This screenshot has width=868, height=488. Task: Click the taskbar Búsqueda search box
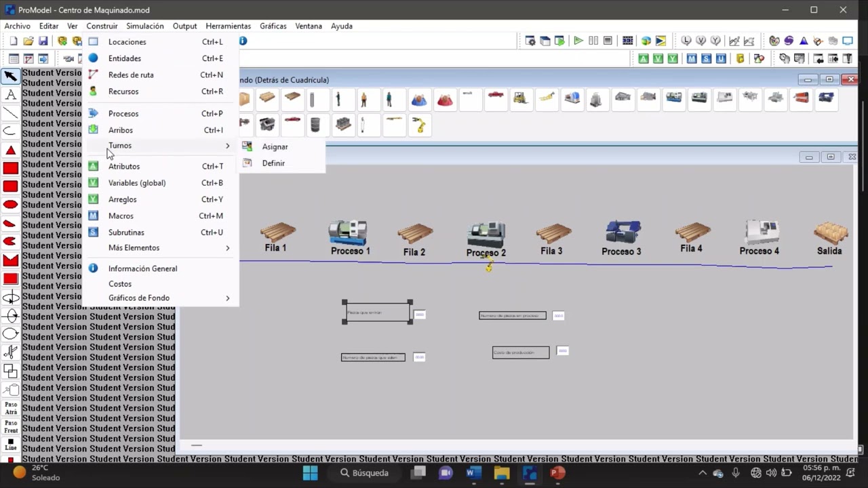(x=365, y=472)
